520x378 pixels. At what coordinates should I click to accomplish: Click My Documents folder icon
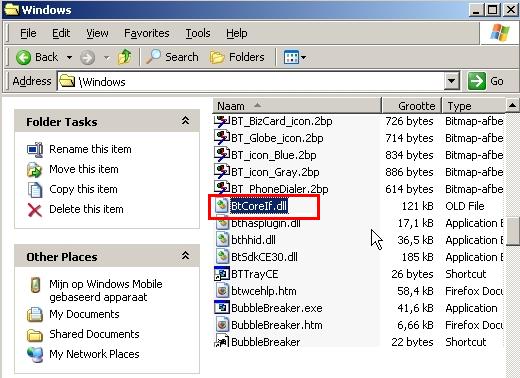click(35, 314)
